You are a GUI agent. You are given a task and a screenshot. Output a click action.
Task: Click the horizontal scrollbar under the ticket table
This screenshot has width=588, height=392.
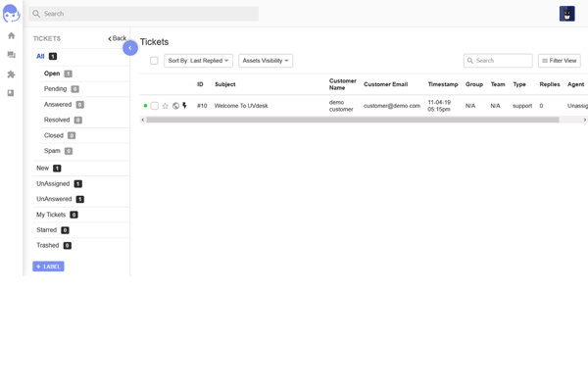353,120
